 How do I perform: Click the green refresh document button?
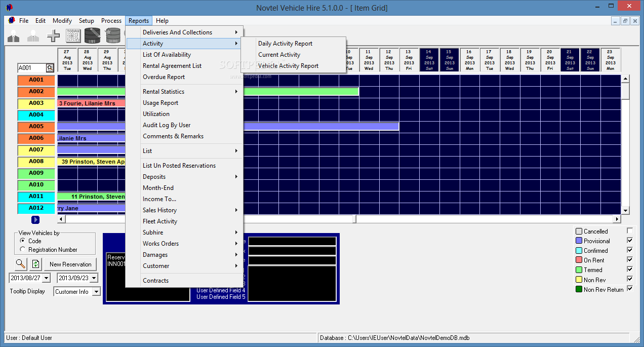pos(35,264)
